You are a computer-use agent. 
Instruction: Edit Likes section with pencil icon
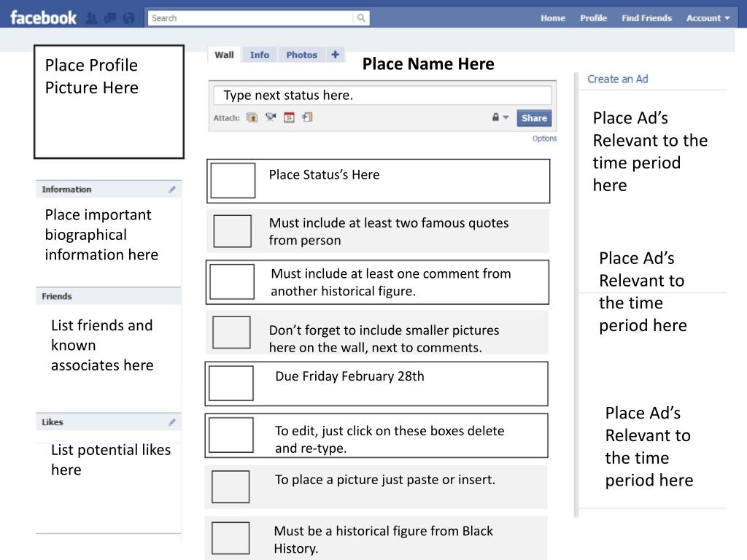pos(172,422)
